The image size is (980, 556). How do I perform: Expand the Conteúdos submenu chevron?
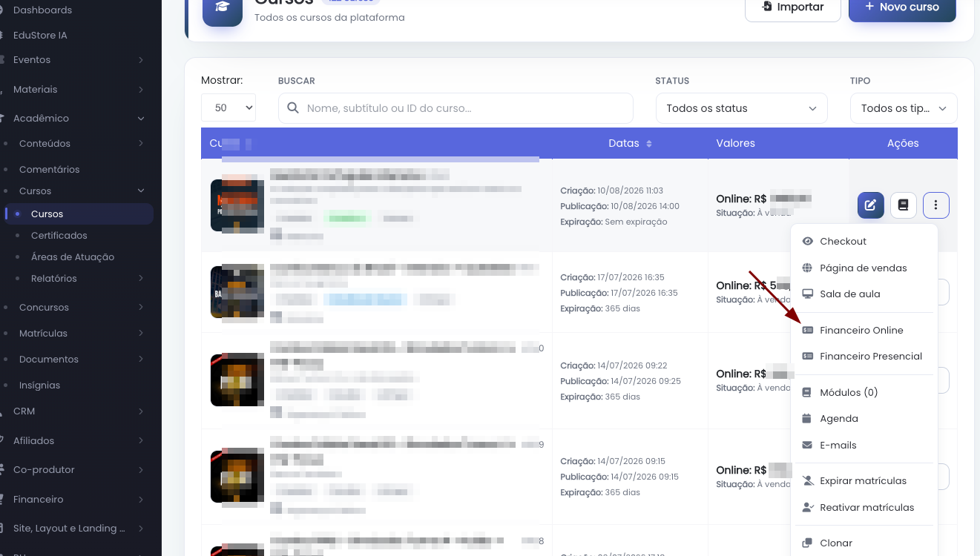click(x=141, y=144)
